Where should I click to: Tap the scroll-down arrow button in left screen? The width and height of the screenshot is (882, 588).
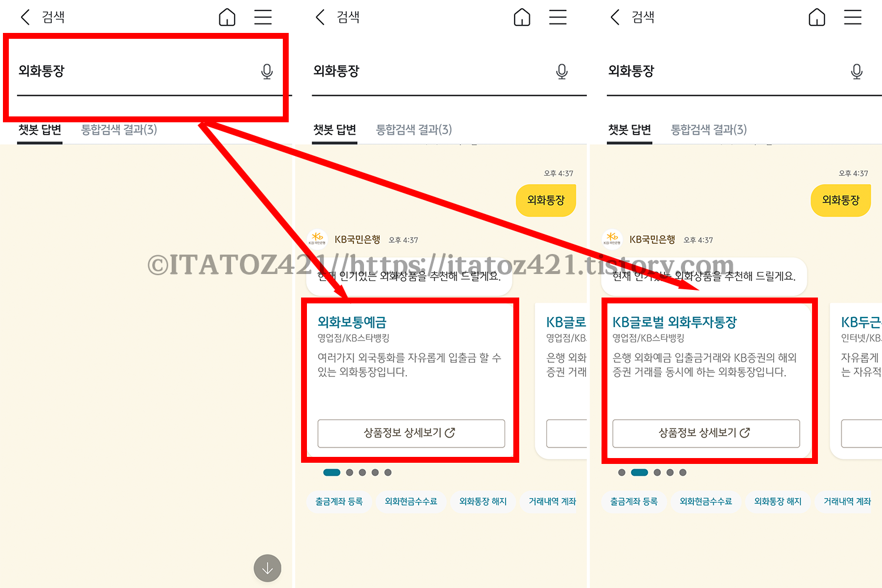coord(268,569)
